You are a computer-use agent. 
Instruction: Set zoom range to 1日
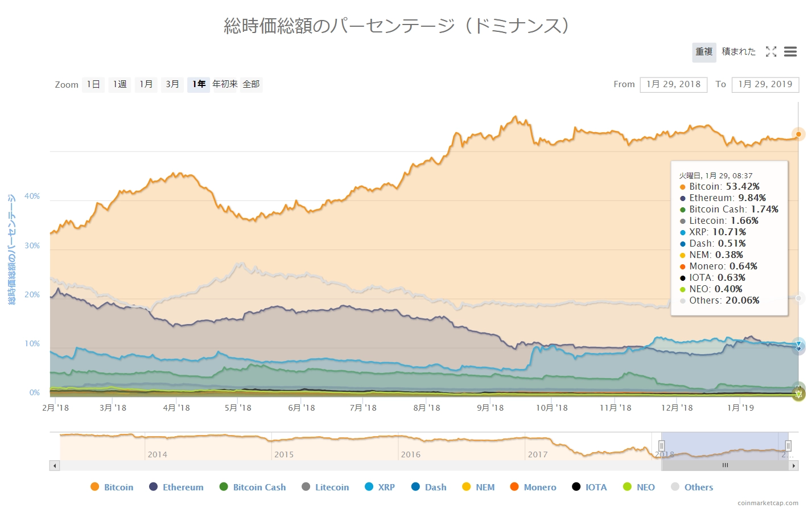tap(93, 84)
